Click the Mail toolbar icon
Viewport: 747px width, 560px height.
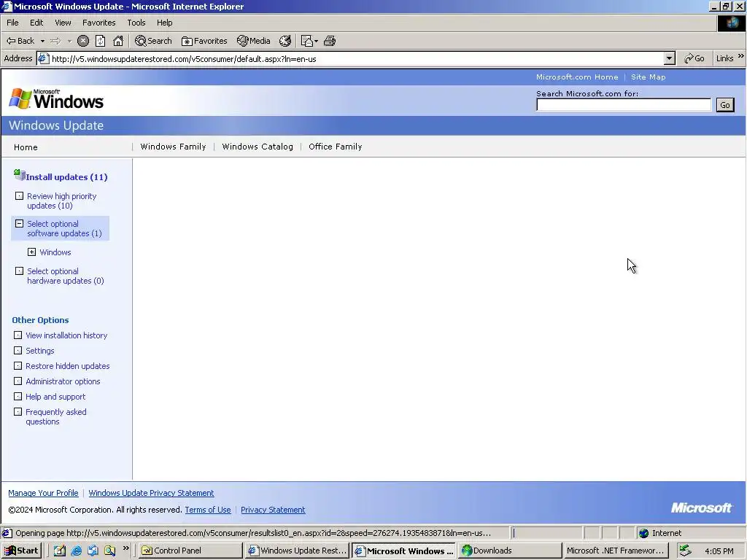(307, 41)
